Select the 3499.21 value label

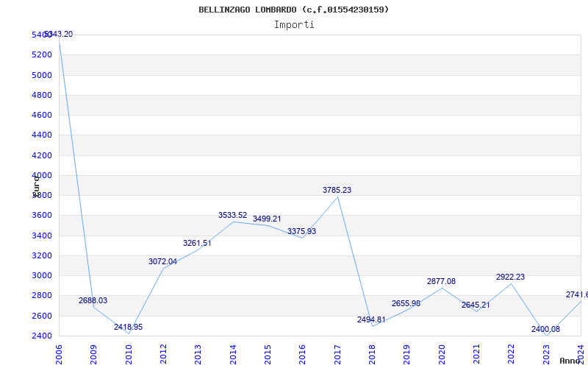[267, 219]
